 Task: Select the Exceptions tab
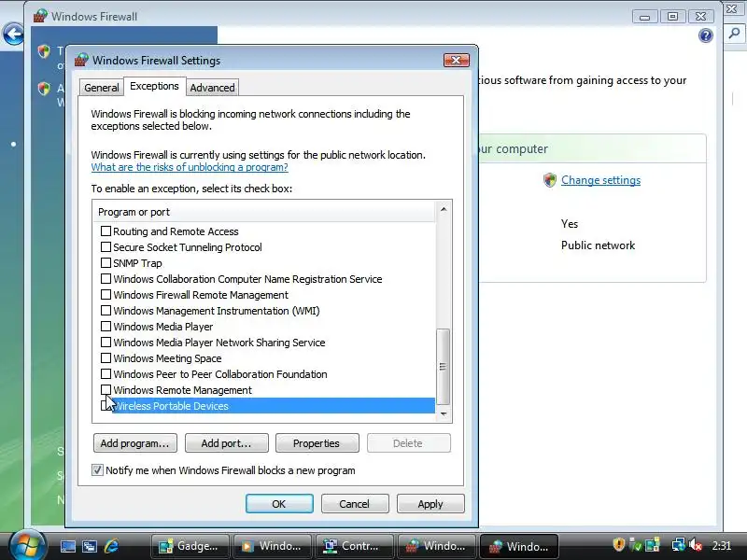(x=154, y=86)
